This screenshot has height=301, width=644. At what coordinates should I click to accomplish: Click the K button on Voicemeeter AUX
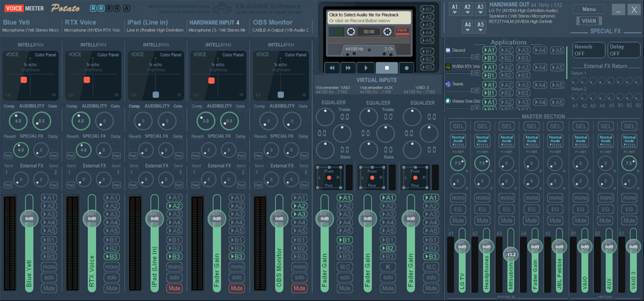(388, 267)
